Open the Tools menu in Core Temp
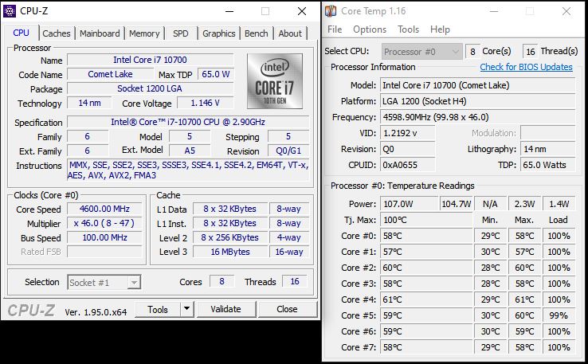This screenshot has height=364, width=588. pyautogui.click(x=409, y=29)
